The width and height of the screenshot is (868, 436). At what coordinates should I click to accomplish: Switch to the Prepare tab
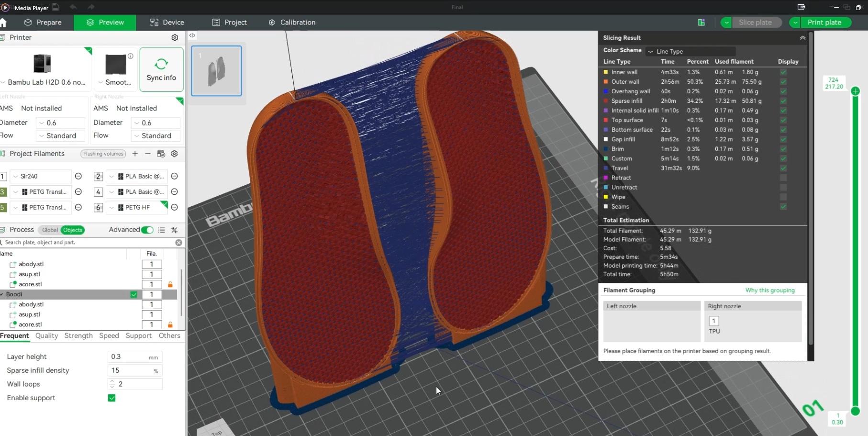point(43,22)
